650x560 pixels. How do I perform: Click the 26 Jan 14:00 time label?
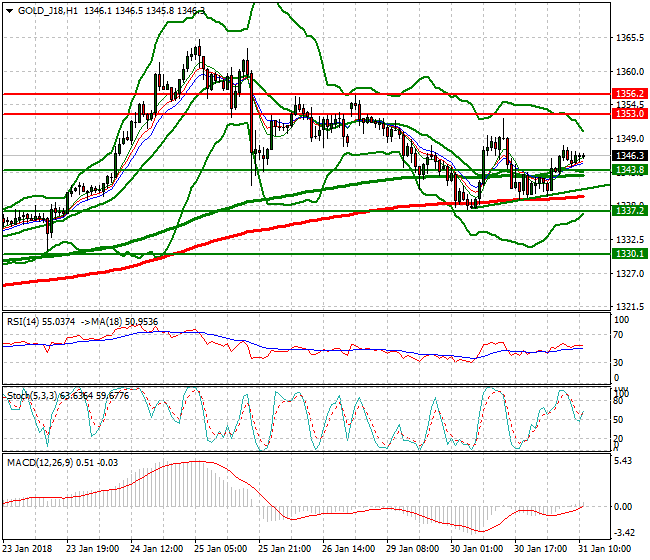[349, 548]
